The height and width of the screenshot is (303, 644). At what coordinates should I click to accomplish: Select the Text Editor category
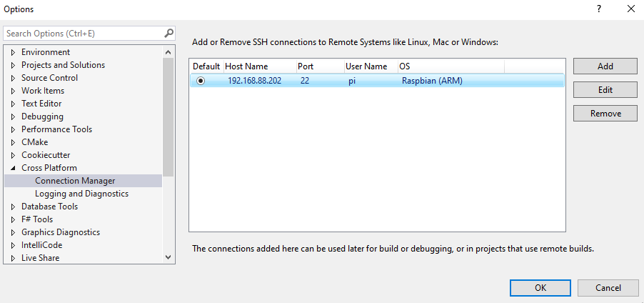pos(41,104)
